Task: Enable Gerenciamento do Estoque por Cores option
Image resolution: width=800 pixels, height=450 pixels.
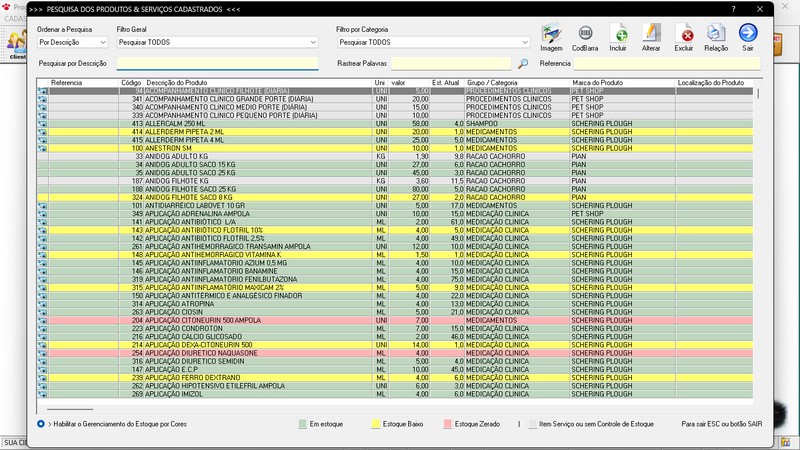Action: [x=41, y=424]
